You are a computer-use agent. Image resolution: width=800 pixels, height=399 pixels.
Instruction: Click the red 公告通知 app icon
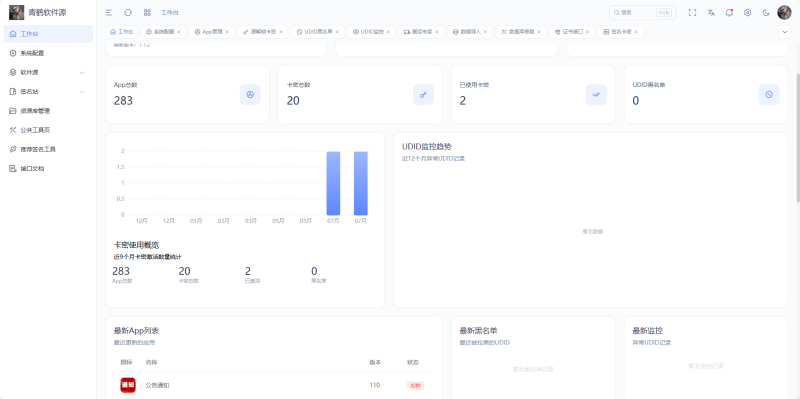128,385
